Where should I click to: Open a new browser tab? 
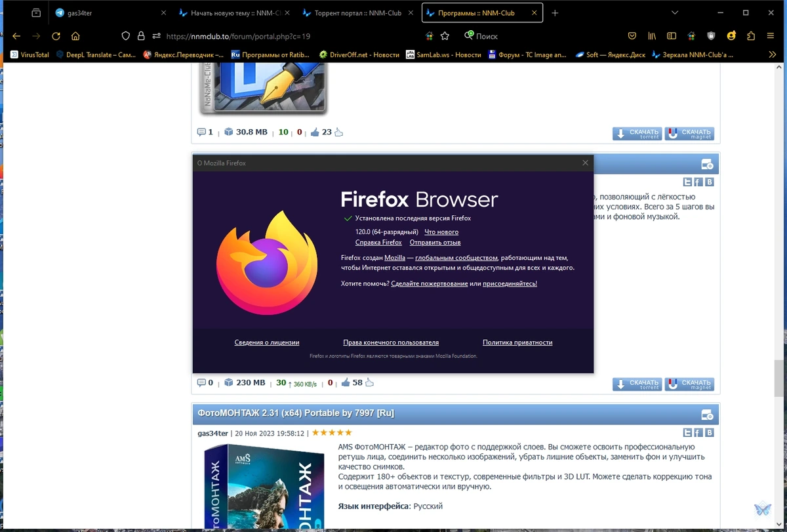click(555, 13)
